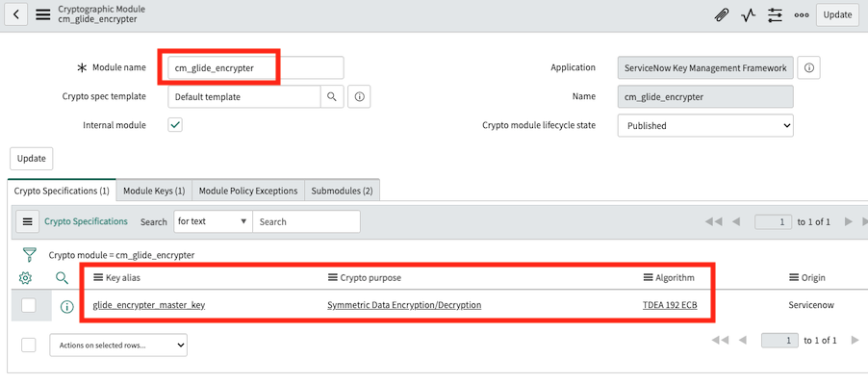Open the list filter funnel icon
Image resolution: width=868 pixels, height=384 pixels.
(x=29, y=255)
